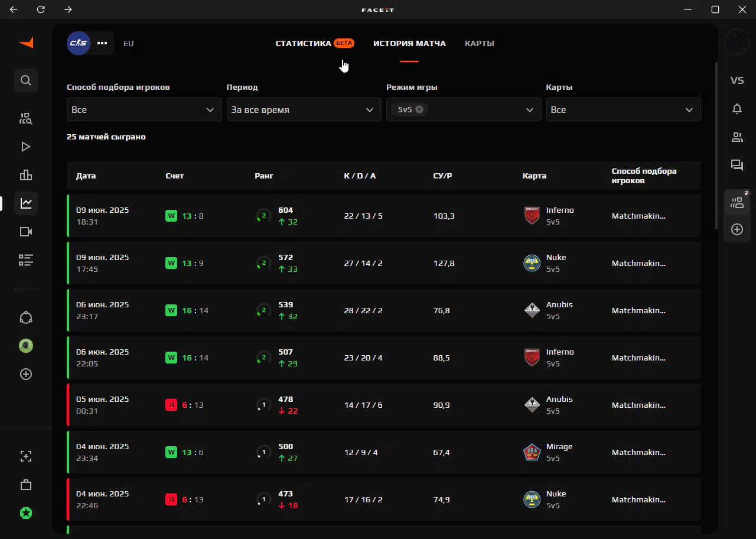The width and height of the screenshot is (756, 539).
Task: Open the 09 июн. 18:31 Inferno match
Action: click(x=384, y=216)
